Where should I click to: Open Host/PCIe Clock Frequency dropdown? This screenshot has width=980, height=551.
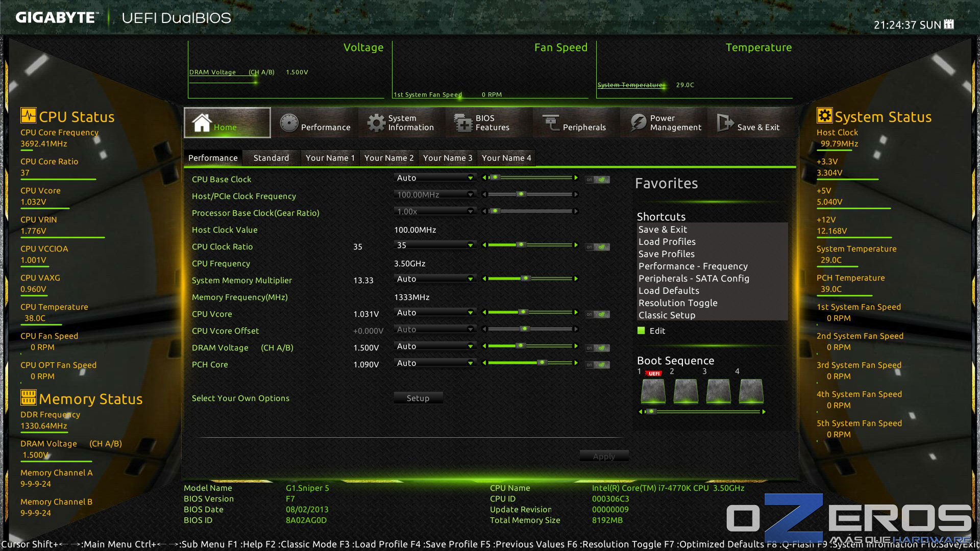[435, 194]
